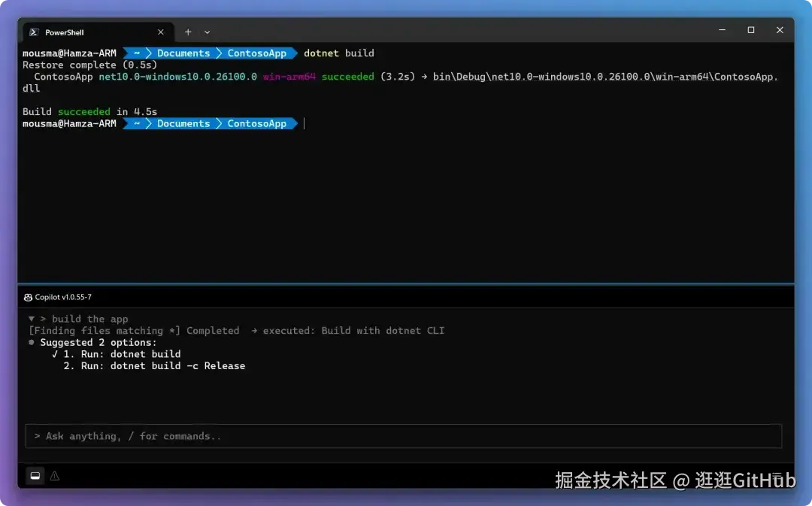Click 'Suggested 2 options:' text
Viewport: 812px width, 506px height.
98,342
